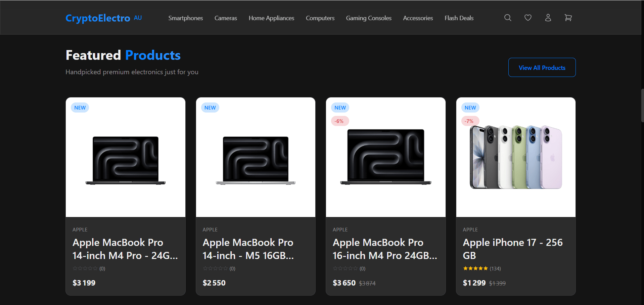Screen dimensions: 644x305
Task: Click the AU region label beside logo
Action: click(138, 18)
